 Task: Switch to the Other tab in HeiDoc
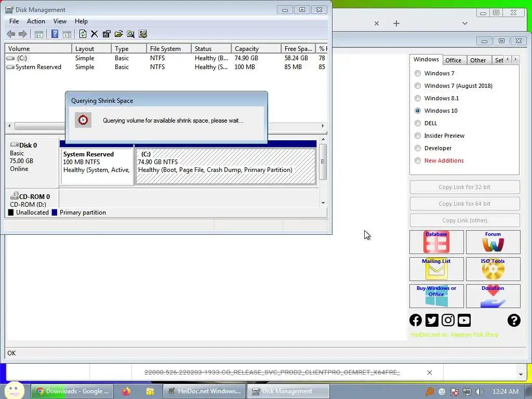pyautogui.click(x=478, y=60)
